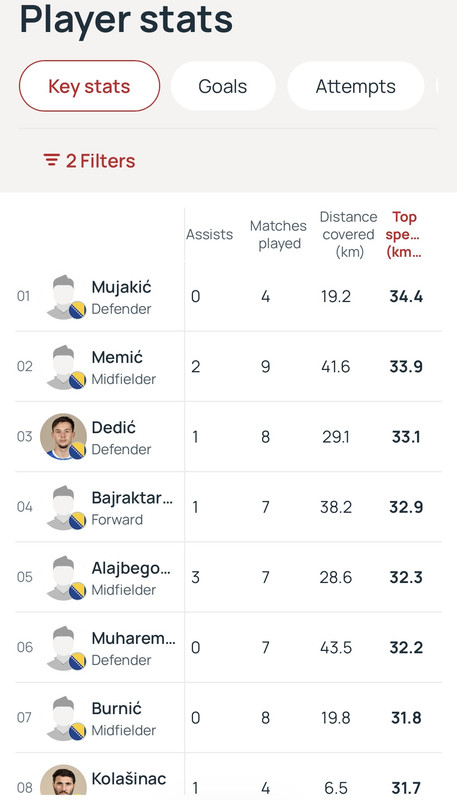Switch to the Attempts tab
The width and height of the screenshot is (457, 800).
click(356, 86)
